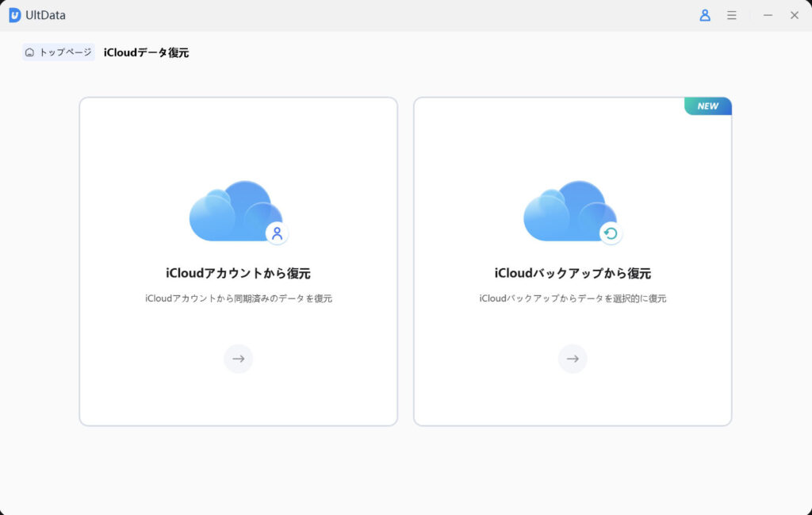Viewport: 812px width, 515px height.
Task: Click the restore badge on backup cloud
Action: tap(611, 233)
